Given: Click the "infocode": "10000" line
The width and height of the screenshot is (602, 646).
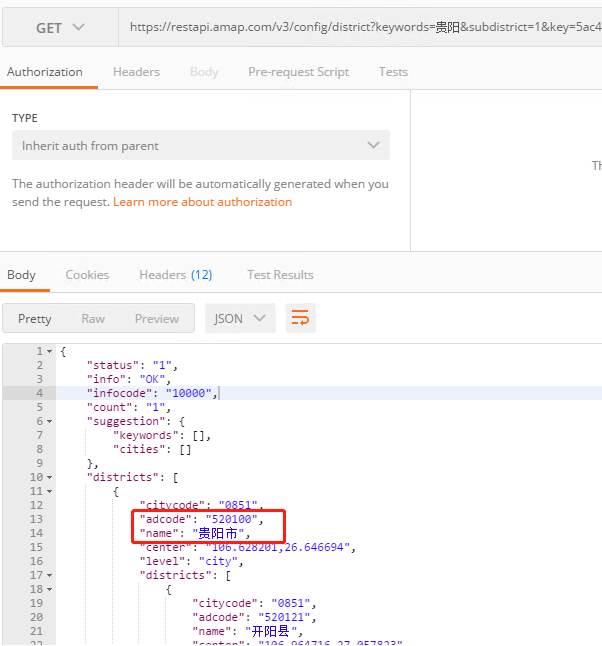Looking at the screenshot, I should (152, 393).
